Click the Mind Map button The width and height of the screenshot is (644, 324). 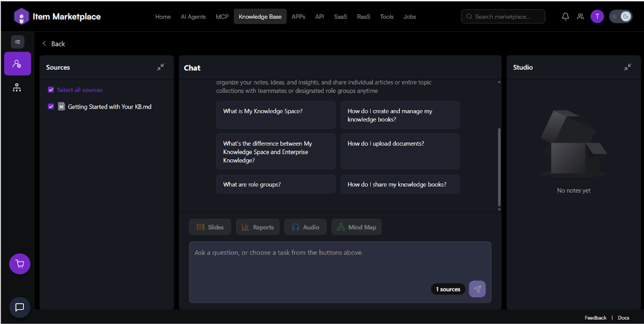[x=356, y=227]
